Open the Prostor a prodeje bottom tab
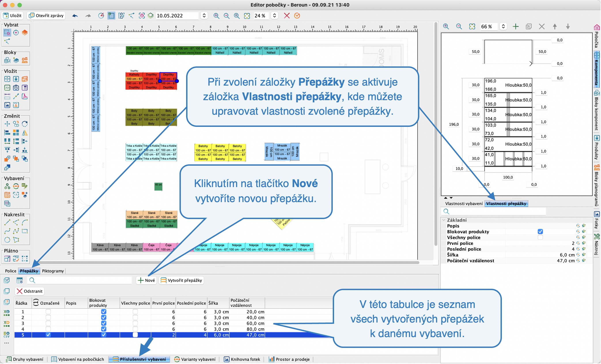This screenshot has width=601, height=364. [x=289, y=359]
